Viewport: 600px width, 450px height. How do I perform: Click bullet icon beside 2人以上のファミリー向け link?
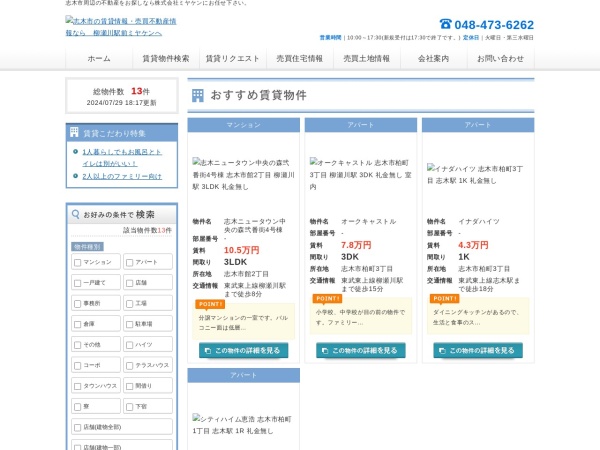(x=75, y=176)
